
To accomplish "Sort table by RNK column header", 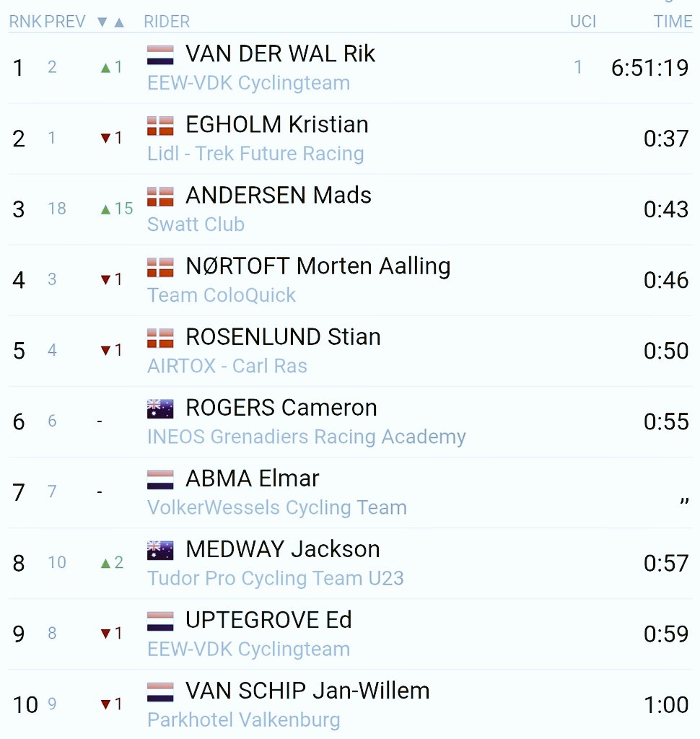I will (25, 22).
